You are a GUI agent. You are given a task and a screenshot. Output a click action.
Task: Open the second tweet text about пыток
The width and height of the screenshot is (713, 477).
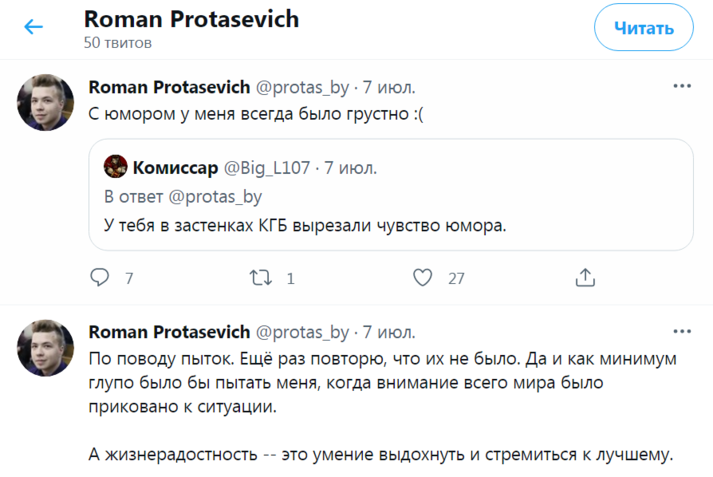click(380, 380)
